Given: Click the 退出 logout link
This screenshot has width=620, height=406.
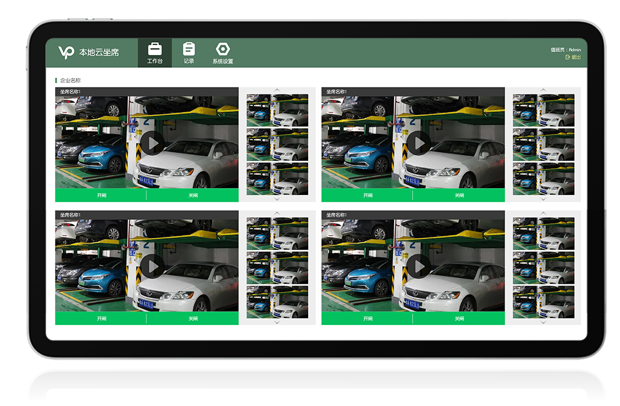Looking at the screenshot, I should click(574, 57).
